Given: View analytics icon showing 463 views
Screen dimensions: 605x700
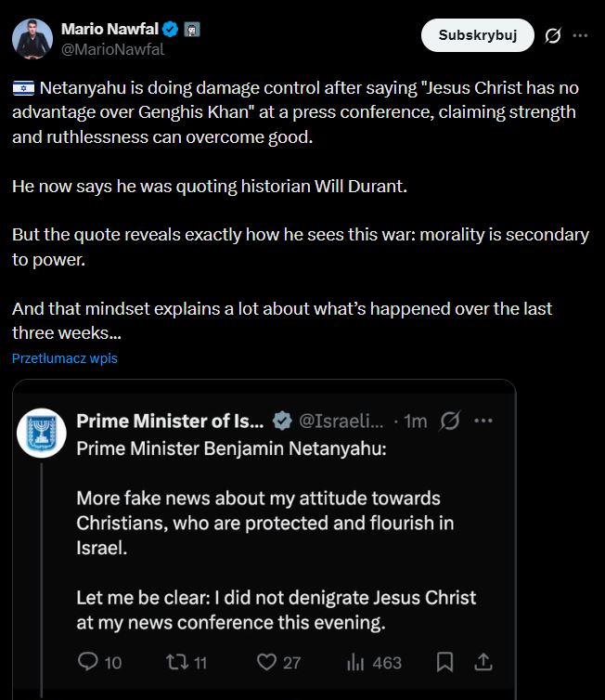Looking at the screenshot, I should pyautogui.click(x=355, y=662).
